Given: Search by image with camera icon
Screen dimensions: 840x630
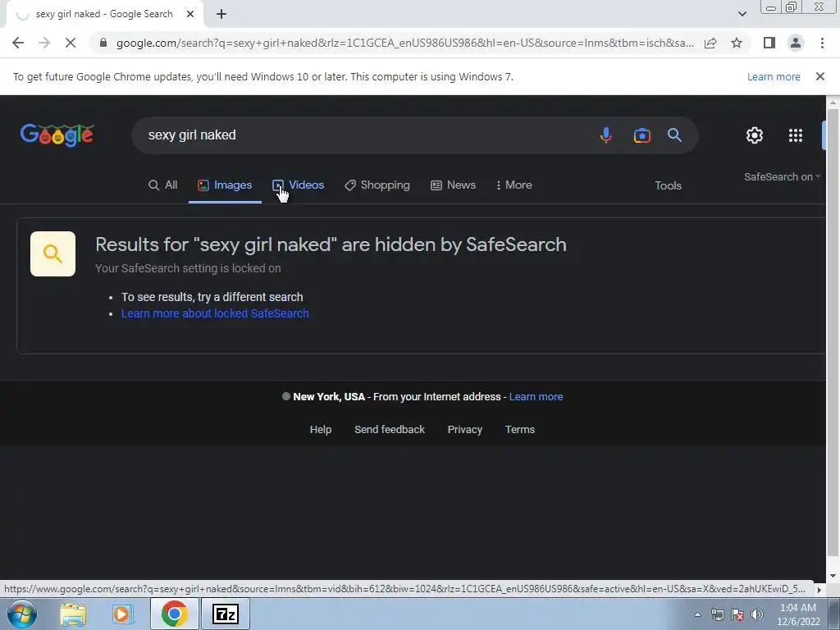Looking at the screenshot, I should click(641, 135).
